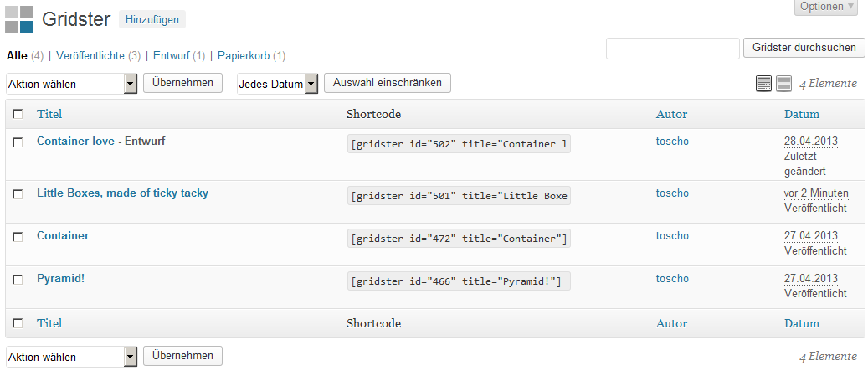Expand the Jedes Datum filter dropdown
Viewport: 868px width, 381px height.
pos(277,85)
